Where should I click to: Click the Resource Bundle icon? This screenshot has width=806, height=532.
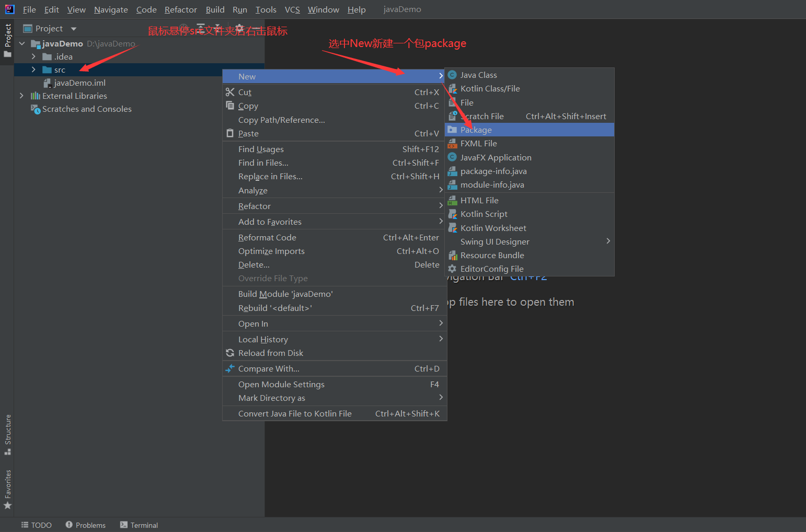pyautogui.click(x=453, y=255)
